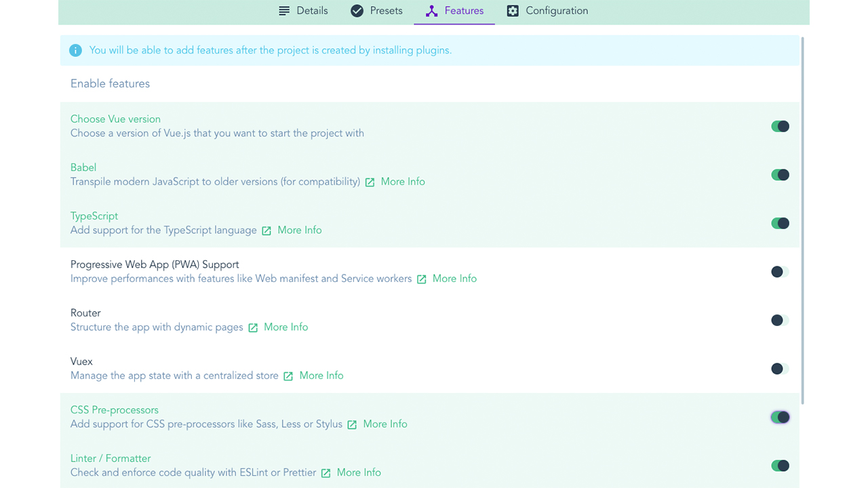Enable the Router feature toggle
This screenshot has width=868, height=488.
tap(780, 320)
